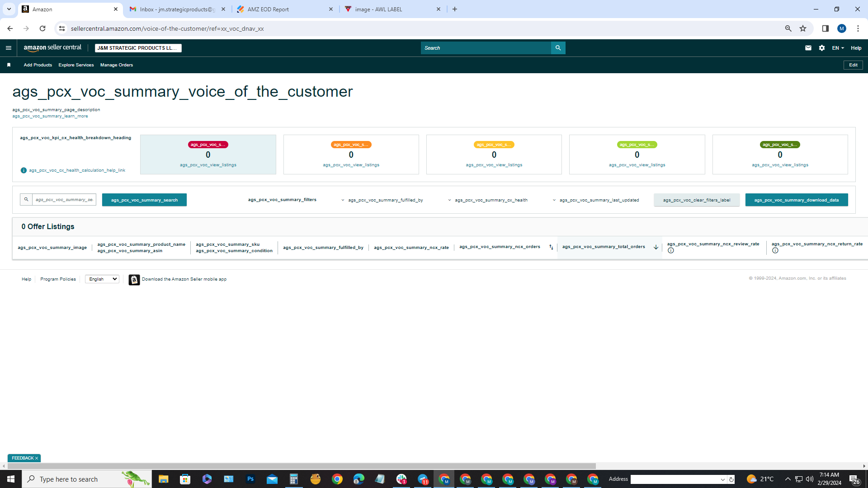Open the tab search chevron in Chrome
The width and height of the screenshot is (868, 488).
click(9, 9)
